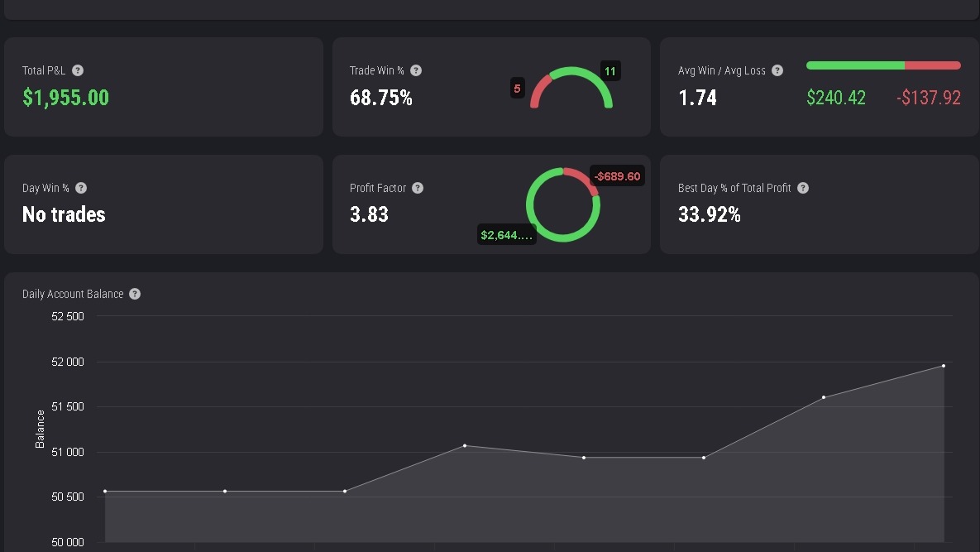The height and width of the screenshot is (552, 980).
Task: Click the $240.42 average win value
Action: pyautogui.click(x=835, y=98)
